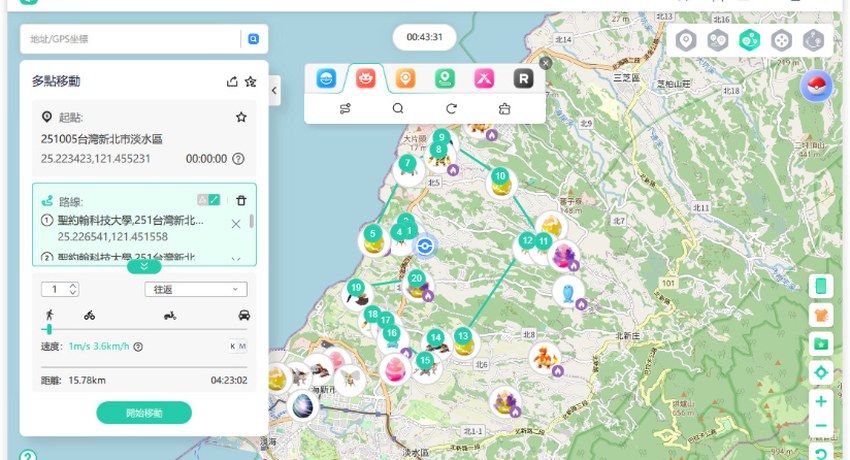
Task: Click the green device icon on right sidebar
Action: pyautogui.click(x=821, y=286)
